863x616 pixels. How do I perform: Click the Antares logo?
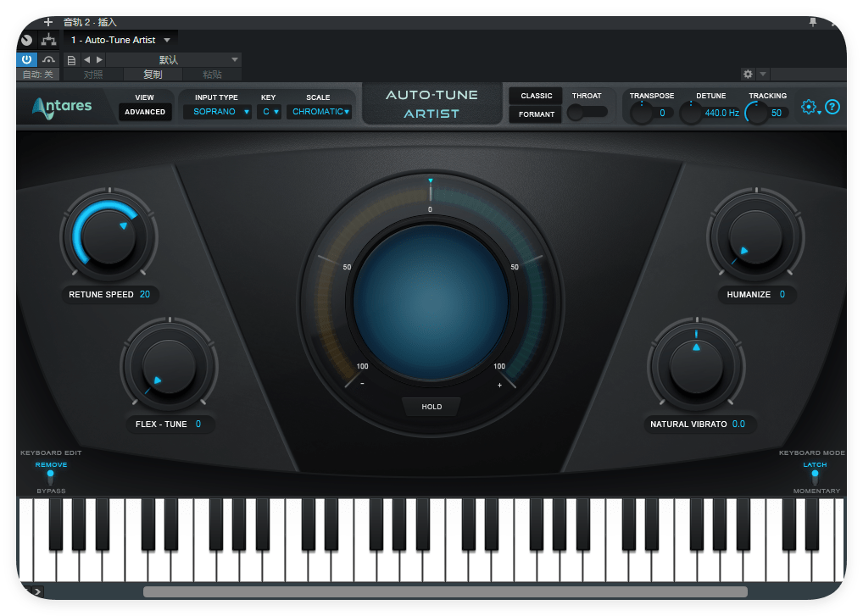[x=62, y=108]
